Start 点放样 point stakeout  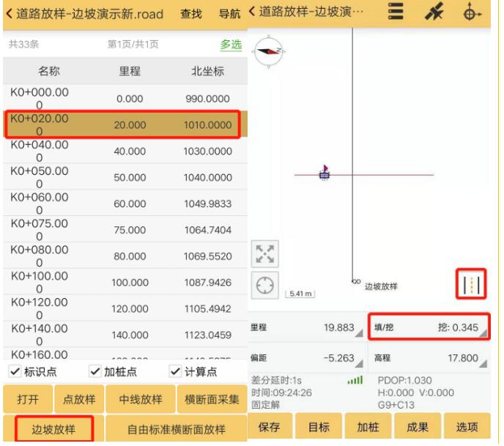tap(79, 399)
